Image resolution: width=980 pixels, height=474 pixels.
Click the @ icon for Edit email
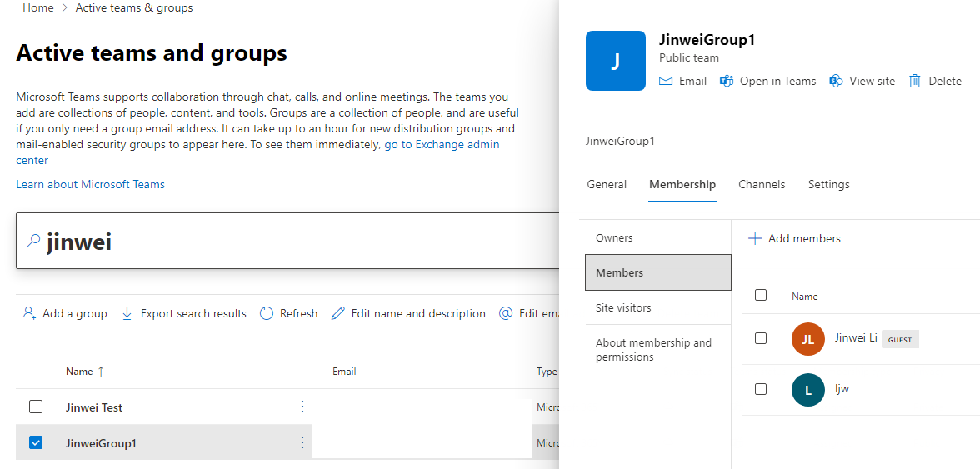[507, 313]
